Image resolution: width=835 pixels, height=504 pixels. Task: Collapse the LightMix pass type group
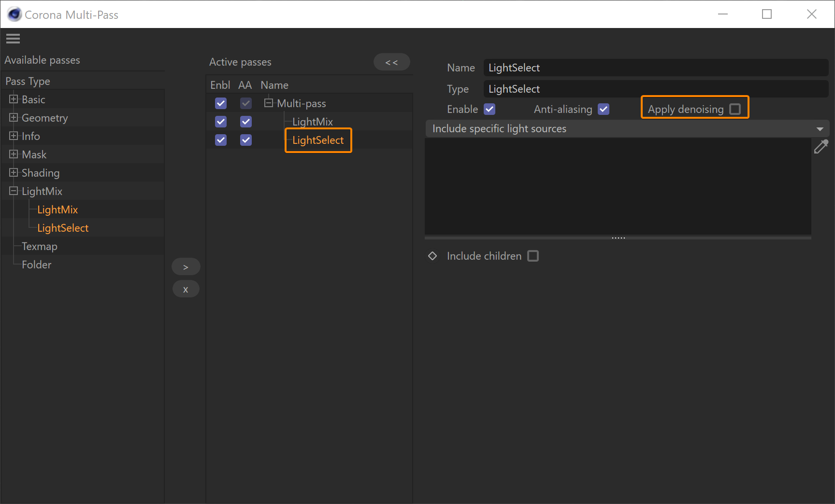[14, 191]
